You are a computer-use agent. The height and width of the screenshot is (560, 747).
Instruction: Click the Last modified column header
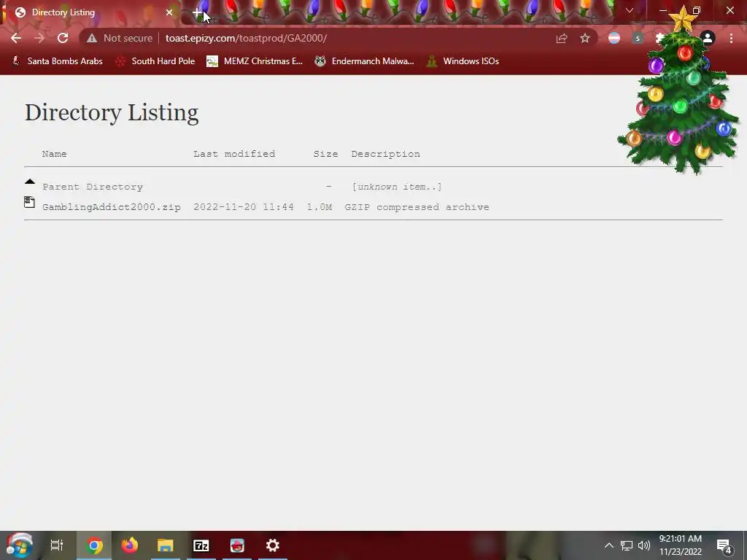tap(234, 154)
